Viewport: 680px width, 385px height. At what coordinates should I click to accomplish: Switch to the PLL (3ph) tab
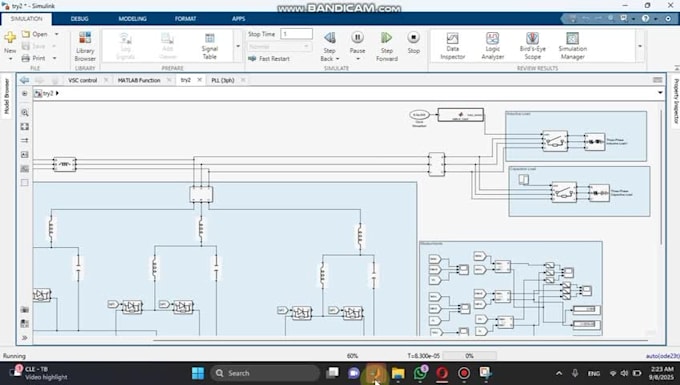pyautogui.click(x=223, y=80)
